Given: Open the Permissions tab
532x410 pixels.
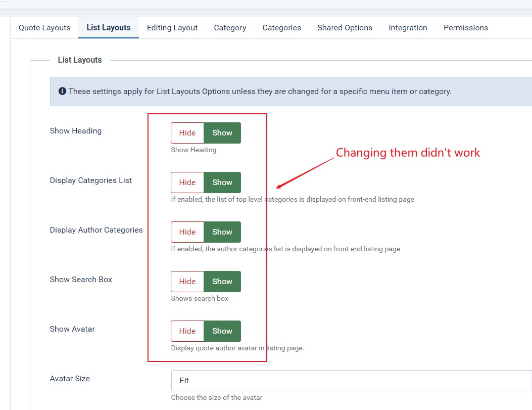Looking at the screenshot, I should pos(465,28).
